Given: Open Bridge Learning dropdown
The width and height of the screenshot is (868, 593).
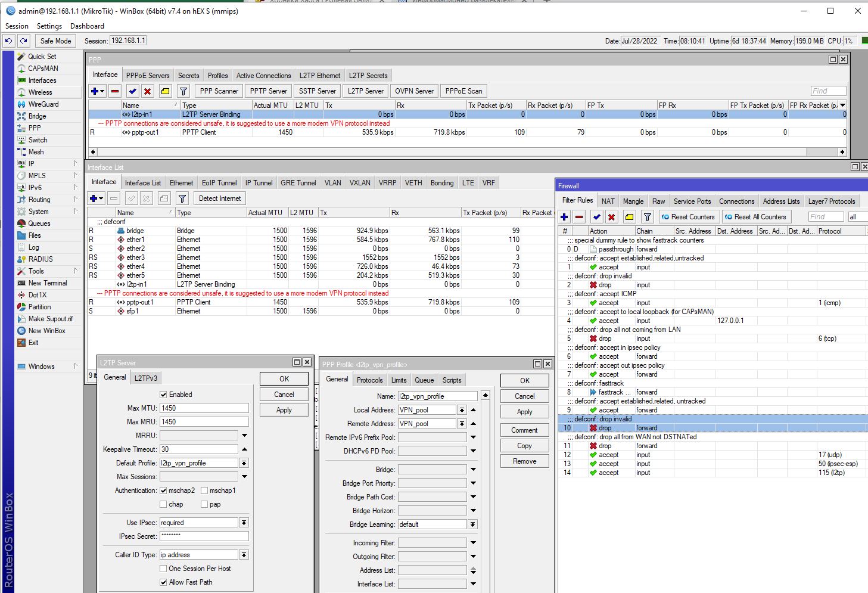Looking at the screenshot, I should point(472,524).
